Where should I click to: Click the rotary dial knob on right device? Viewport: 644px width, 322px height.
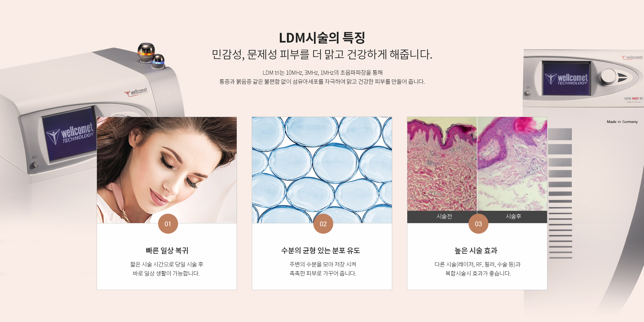coord(609,77)
